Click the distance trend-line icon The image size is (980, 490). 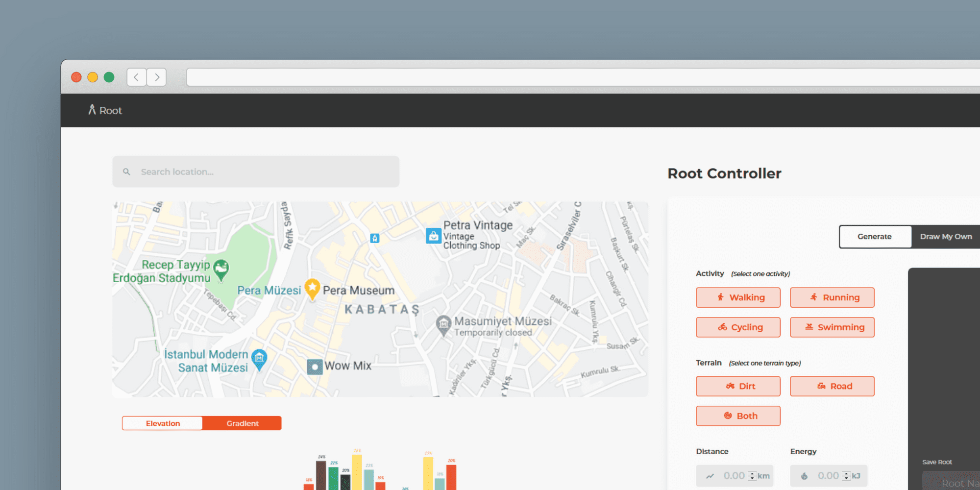[710, 476]
